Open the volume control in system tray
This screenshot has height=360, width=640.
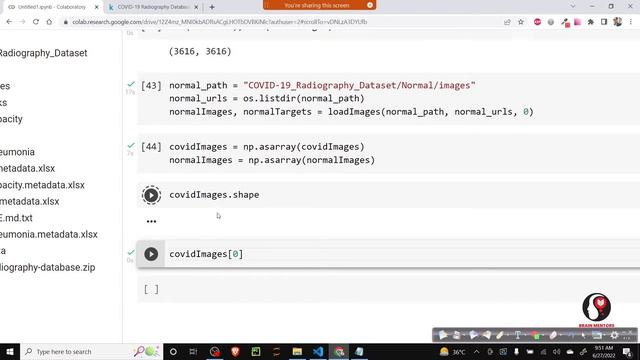(x=556, y=351)
